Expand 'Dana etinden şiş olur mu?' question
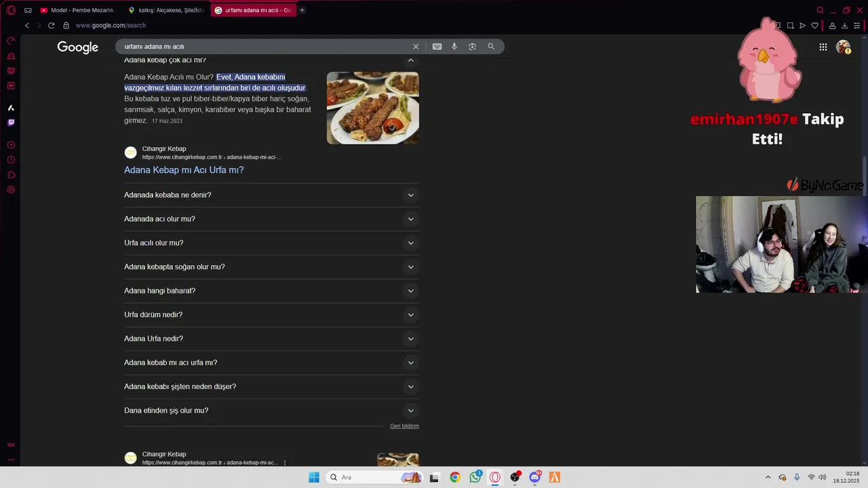The height and width of the screenshot is (488, 868). point(271,411)
